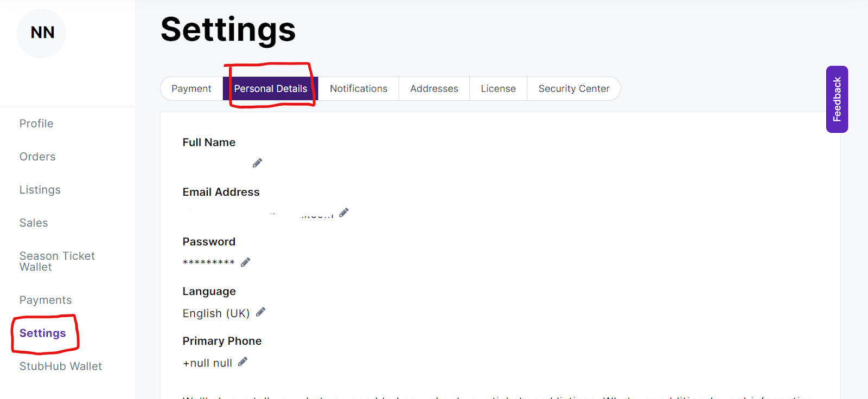Screen dimensions: 868x399
Task: Go to Payments in the sidebar
Action: (46, 300)
